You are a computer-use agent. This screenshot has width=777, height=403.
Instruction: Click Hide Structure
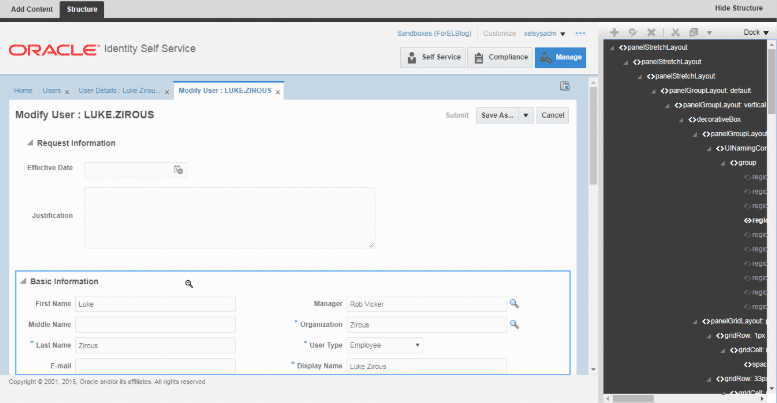click(738, 8)
